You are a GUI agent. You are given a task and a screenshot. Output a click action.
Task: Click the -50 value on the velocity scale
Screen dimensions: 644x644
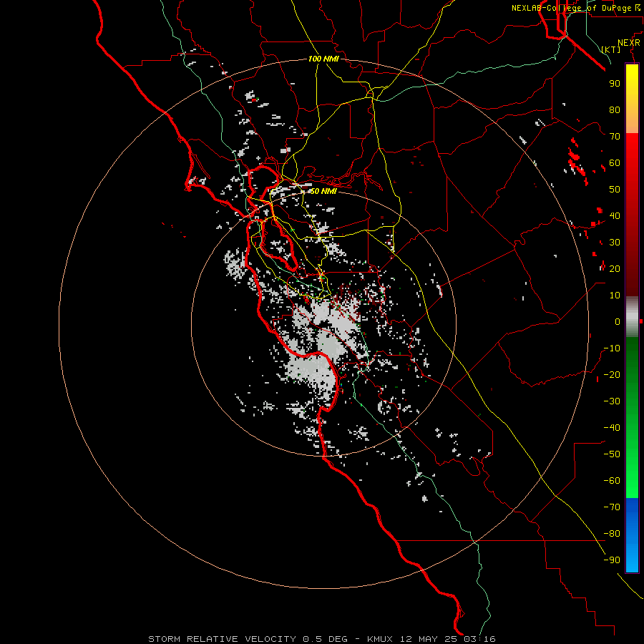click(612, 454)
